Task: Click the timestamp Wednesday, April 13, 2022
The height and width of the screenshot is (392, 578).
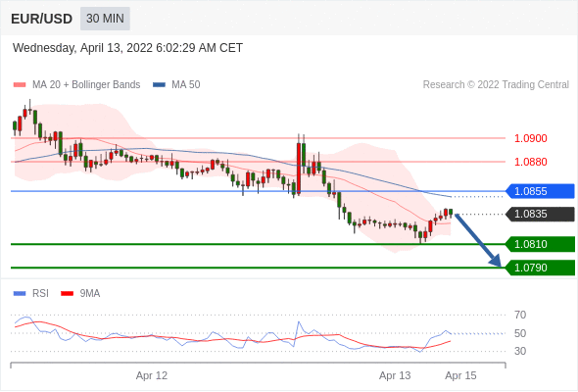Action: tap(127, 48)
